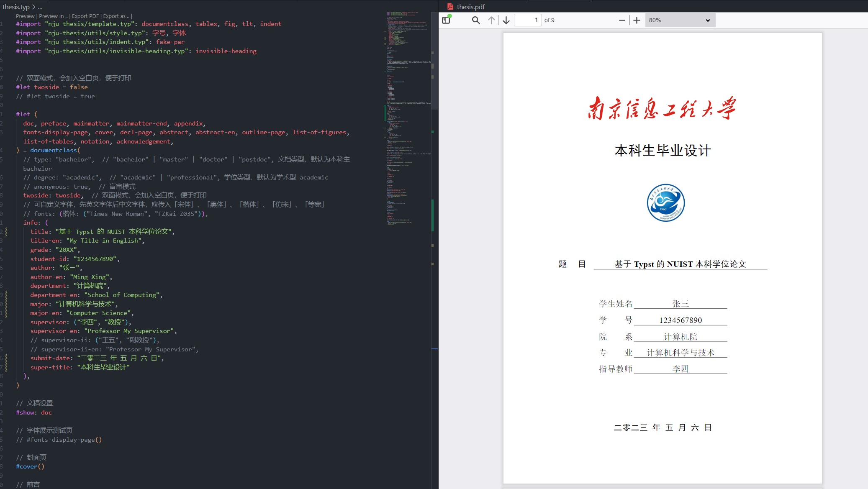Open the 80% zoom level dropdown

[680, 20]
